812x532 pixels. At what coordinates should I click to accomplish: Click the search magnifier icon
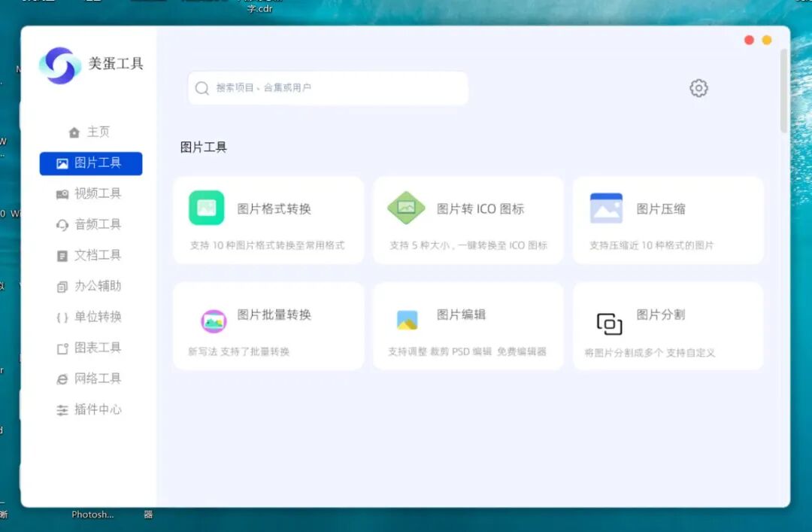(201, 88)
